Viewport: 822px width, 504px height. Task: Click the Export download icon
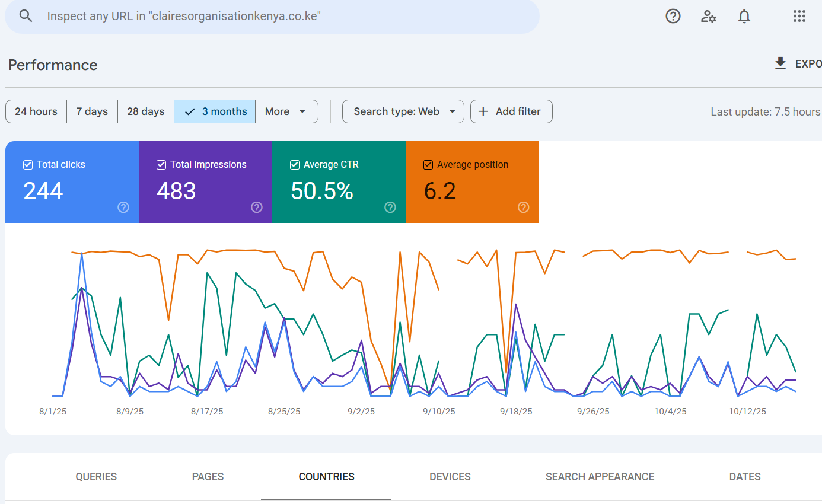coord(780,63)
